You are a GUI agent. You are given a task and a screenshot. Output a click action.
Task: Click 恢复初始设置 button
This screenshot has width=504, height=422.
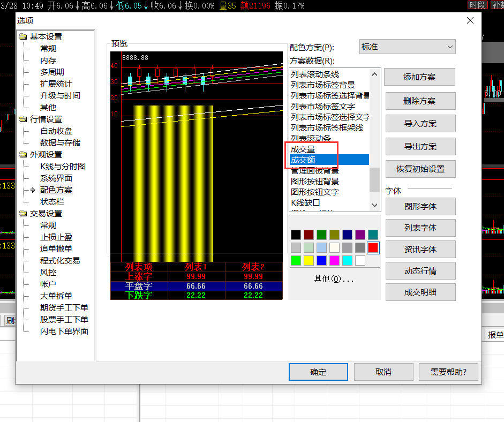point(420,169)
